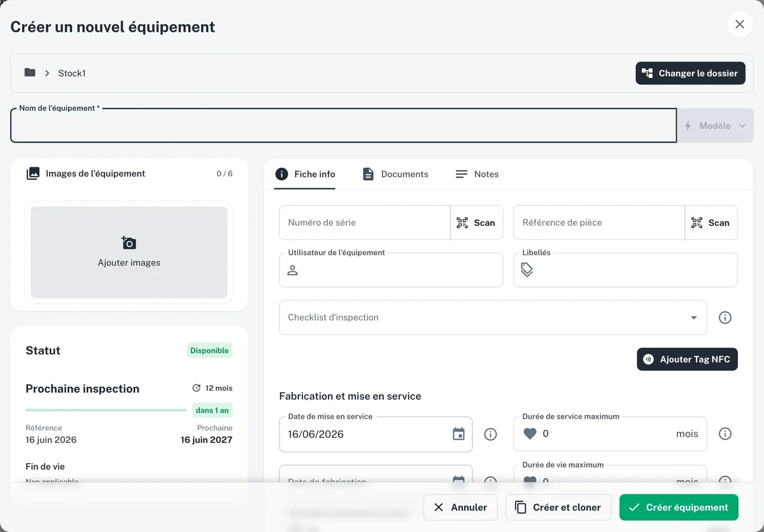Click the Disponible status badge
The height and width of the screenshot is (532, 764).
click(209, 351)
